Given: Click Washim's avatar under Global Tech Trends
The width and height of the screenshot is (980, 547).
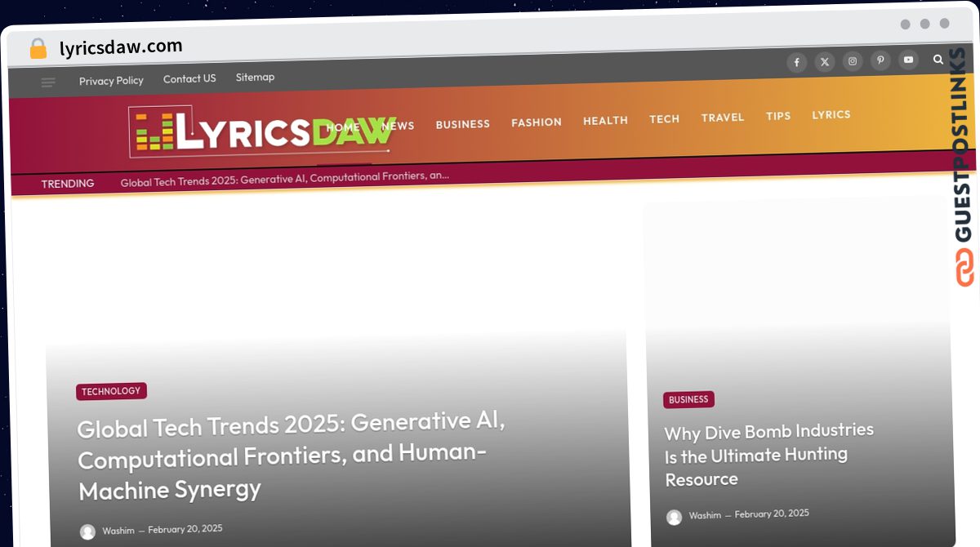Looking at the screenshot, I should (x=87, y=532).
